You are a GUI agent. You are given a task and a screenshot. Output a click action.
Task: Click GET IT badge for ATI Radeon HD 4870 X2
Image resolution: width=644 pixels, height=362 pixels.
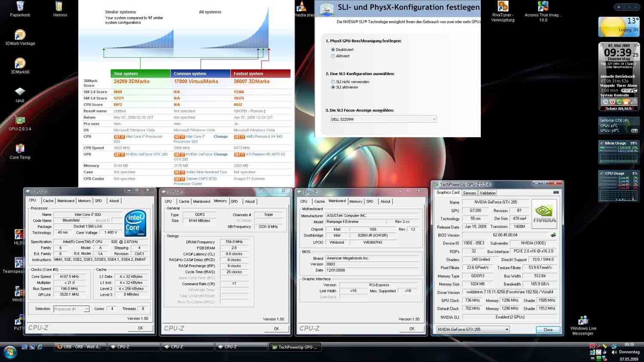tap(239, 154)
